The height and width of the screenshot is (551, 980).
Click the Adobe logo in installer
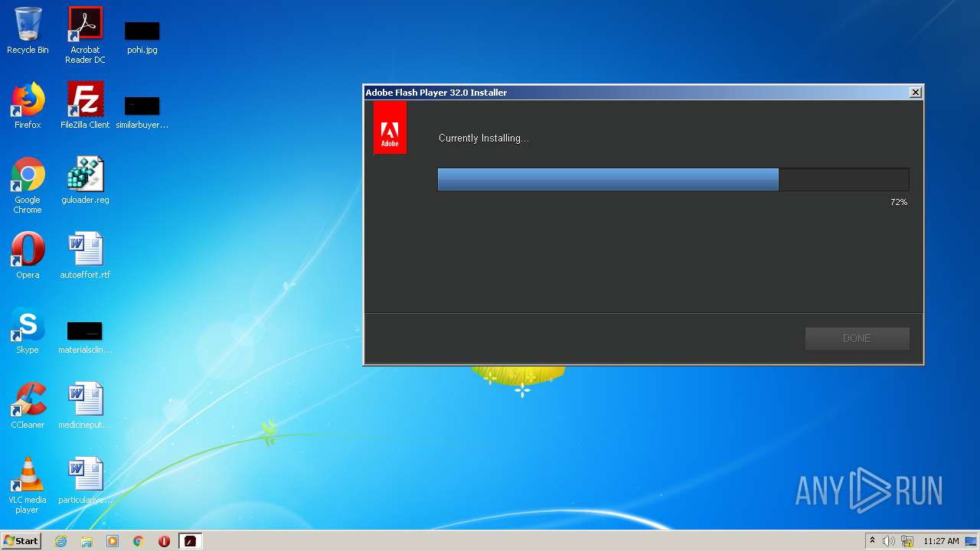390,128
